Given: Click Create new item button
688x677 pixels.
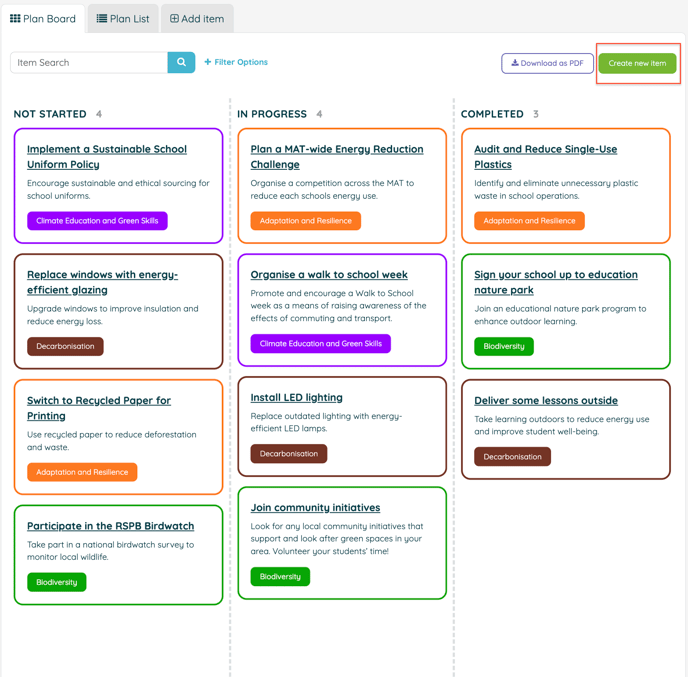Looking at the screenshot, I should [x=637, y=63].
